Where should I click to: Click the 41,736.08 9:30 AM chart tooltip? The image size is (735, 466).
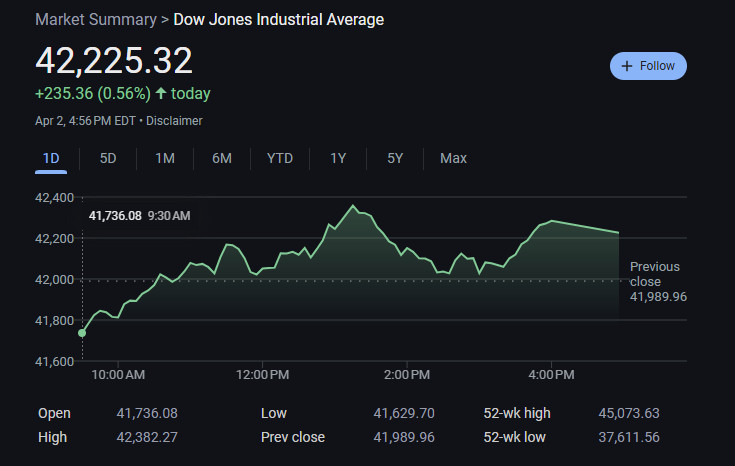coord(140,216)
